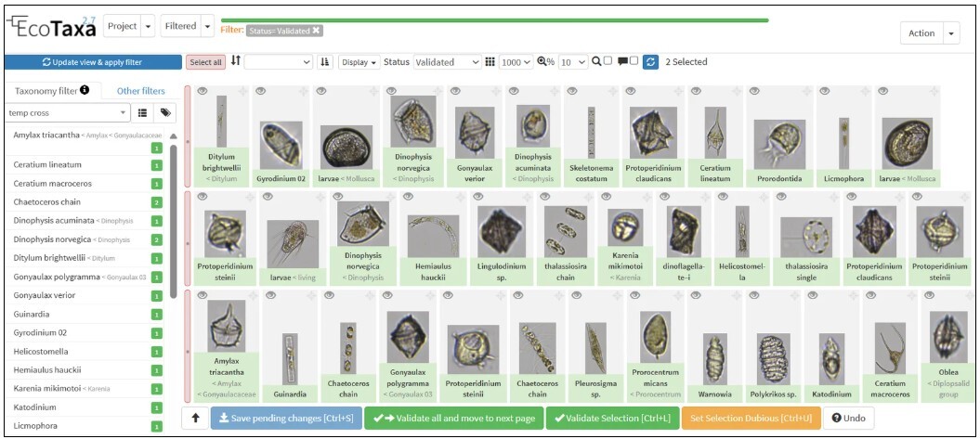Open the temp cross taxonomy dropdown
Screen dimensions: 980x439
(66, 113)
